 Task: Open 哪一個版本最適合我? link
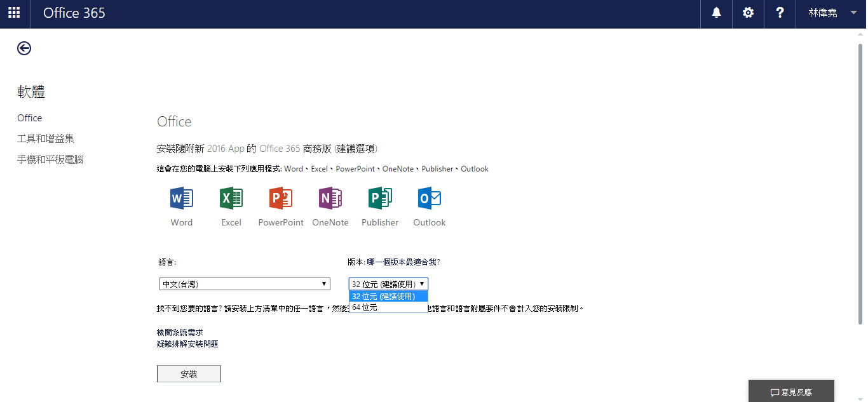click(403, 262)
